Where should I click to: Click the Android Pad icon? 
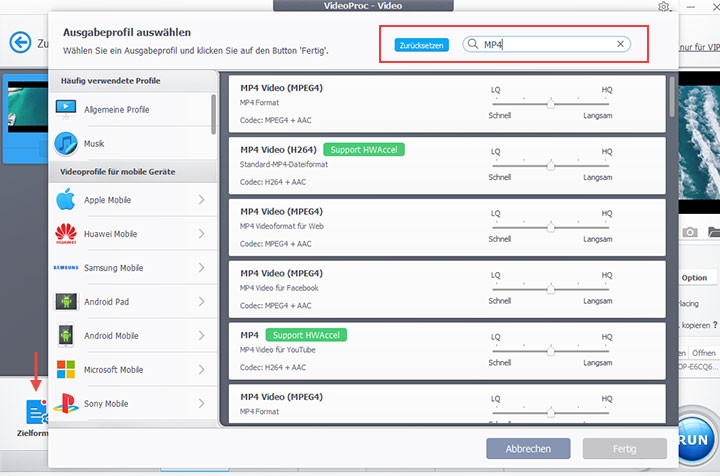tap(66, 302)
